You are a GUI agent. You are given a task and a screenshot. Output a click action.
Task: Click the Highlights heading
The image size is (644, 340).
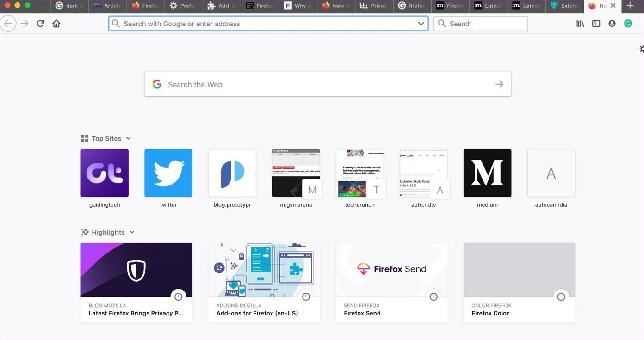pyautogui.click(x=108, y=232)
